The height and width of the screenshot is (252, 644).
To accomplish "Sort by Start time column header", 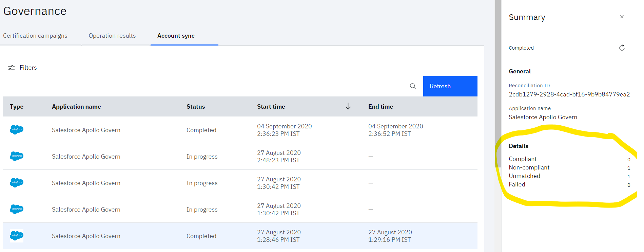I will [271, 107].
